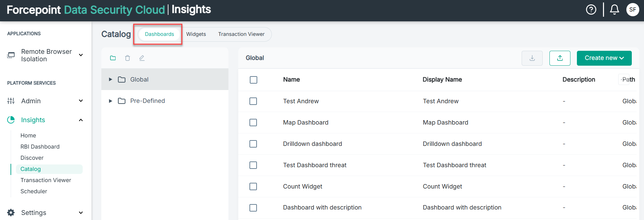Click the Map Dashboard display name cell
Viewport: 644px width, 220px height.
(445, 123)
